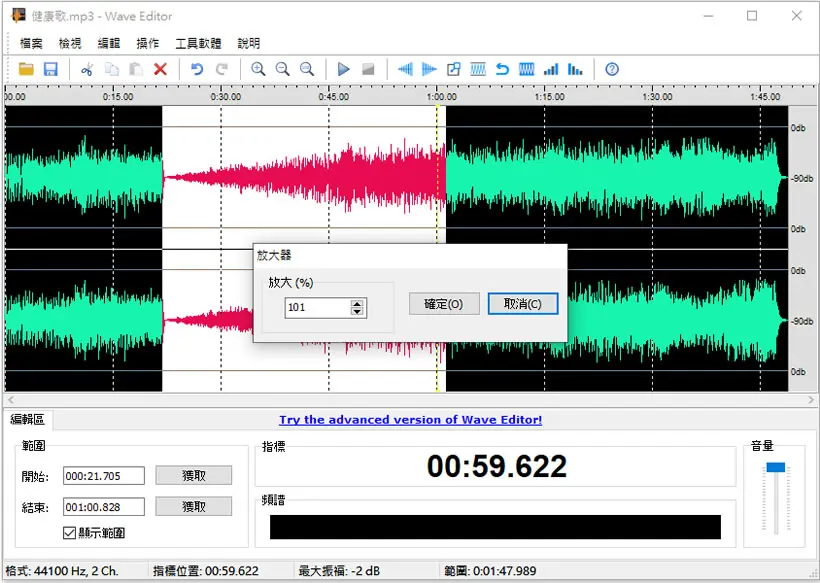Viewport: 820px width, 583px height.
Task: Open the 操作 menu
Action: tap(147, 43)
